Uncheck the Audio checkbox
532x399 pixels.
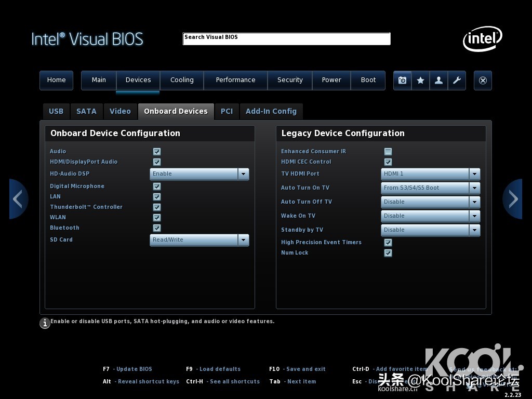[x=157, y=151]
